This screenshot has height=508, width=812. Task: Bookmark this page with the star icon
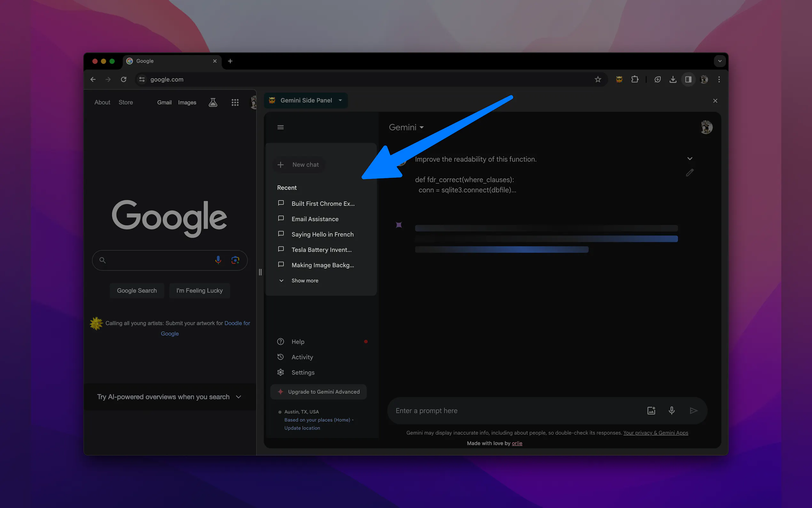pyautogui.click(x=597, y=80)
